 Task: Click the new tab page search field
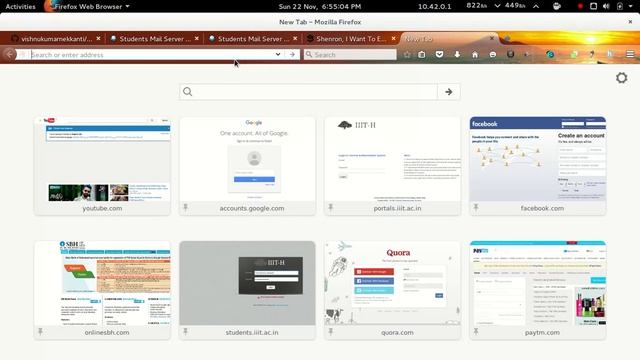[308, 92]
